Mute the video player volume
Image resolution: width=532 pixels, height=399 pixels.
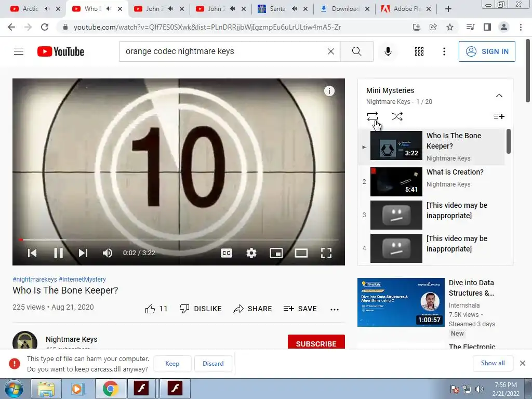pos(108,253)
